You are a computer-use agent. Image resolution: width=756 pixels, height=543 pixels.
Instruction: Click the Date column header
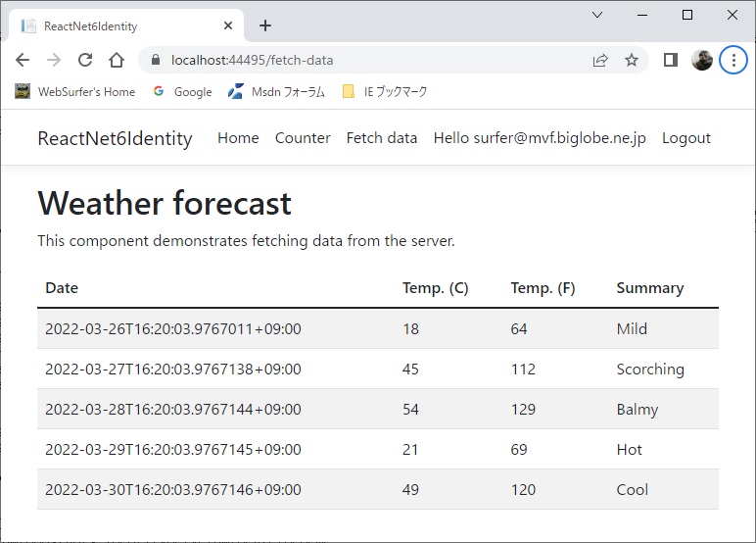[62, 287]
